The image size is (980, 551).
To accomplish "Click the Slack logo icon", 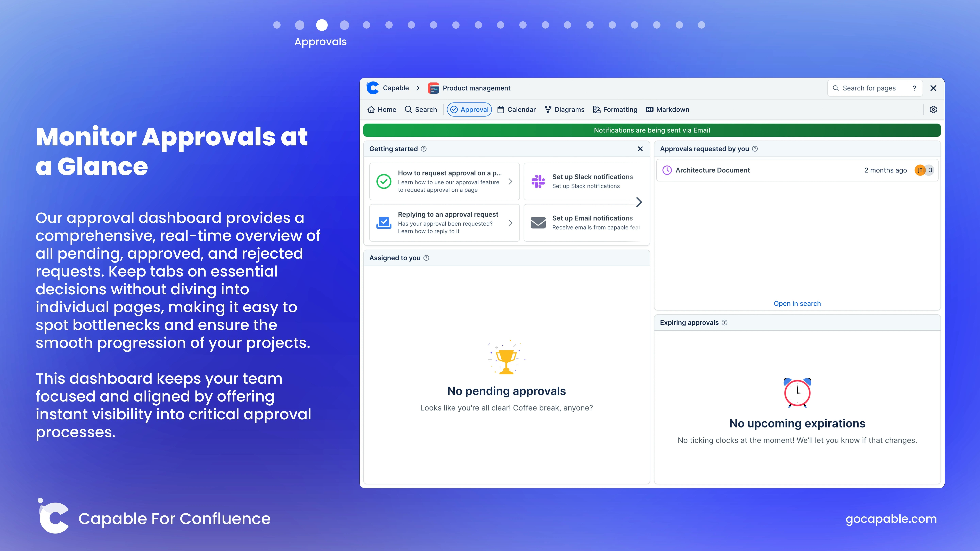I will point(538,181).
